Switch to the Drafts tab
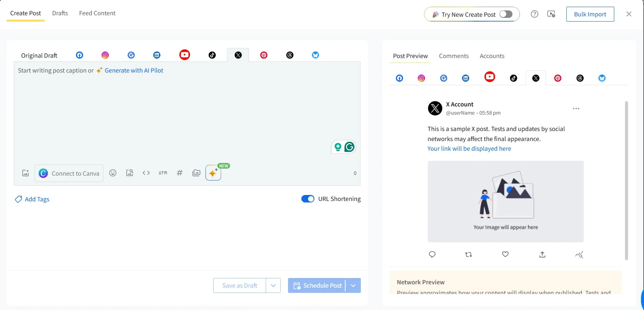 [60, 13]
